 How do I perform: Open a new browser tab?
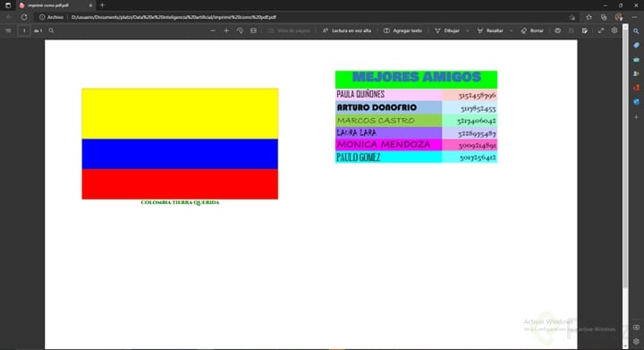click(102, 5)
